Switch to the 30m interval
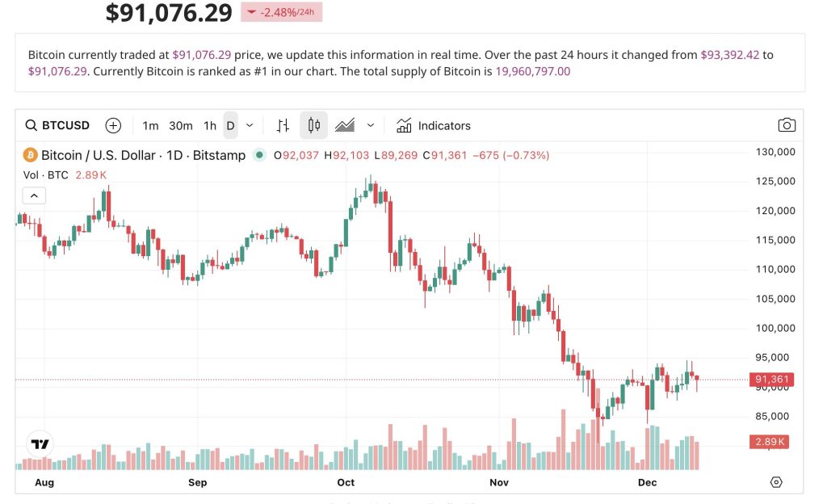This screenshot has height=504, width=827. tap(179, 125)
